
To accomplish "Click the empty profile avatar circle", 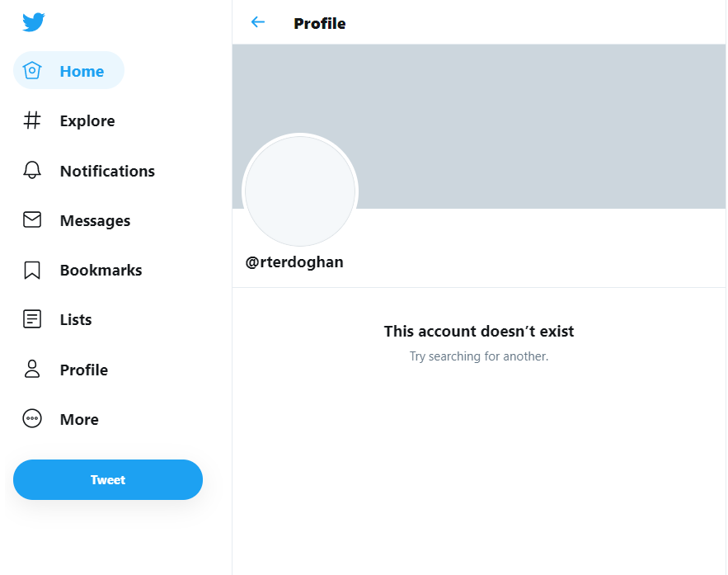I will [300, 191].
